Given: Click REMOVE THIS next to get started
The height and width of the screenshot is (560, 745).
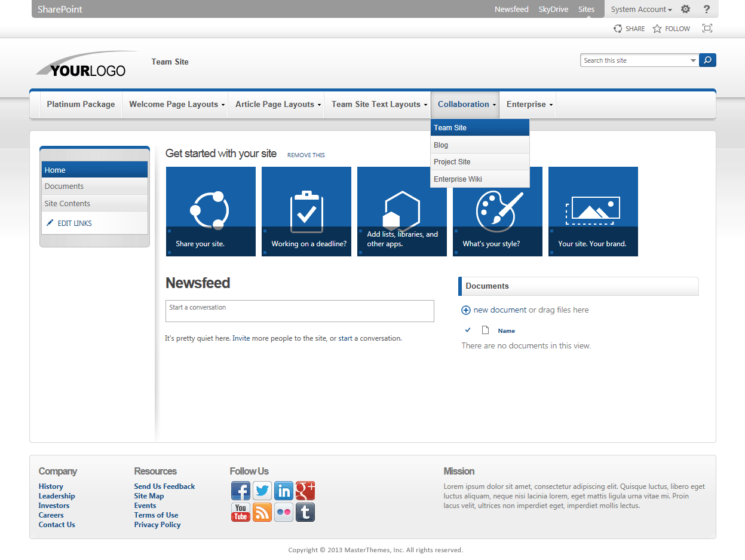Looking at the screenshot, I should coord(306,155).
